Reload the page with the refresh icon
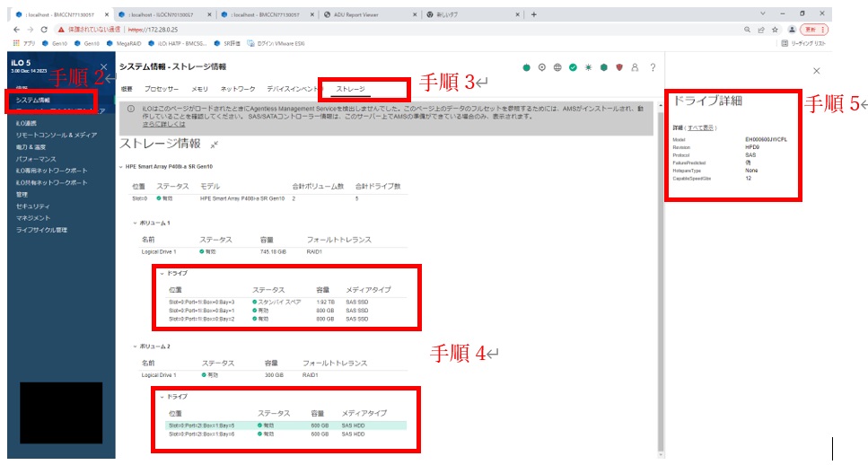This screenshot has width=868, height=465. pyautogui.click(x=44, y=30)
